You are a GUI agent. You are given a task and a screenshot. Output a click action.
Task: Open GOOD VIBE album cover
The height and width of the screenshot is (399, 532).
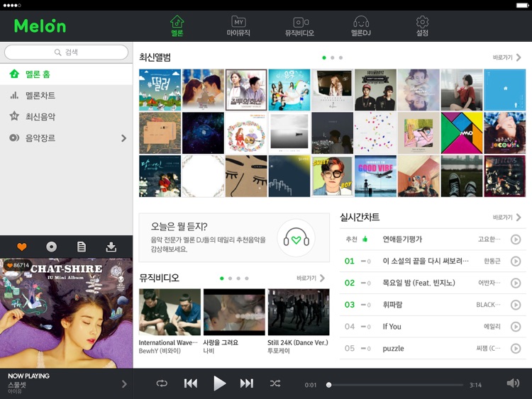(375, 176)
